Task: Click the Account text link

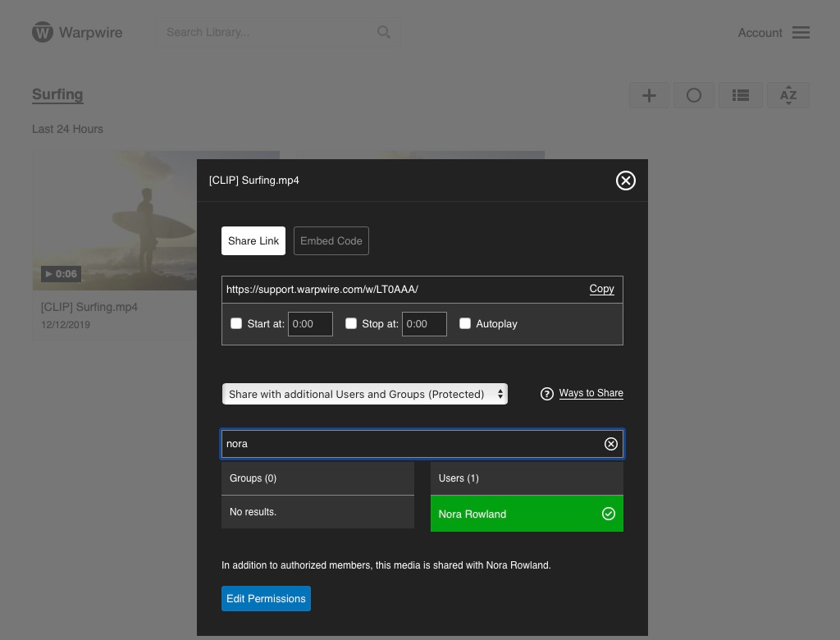Action: (x=760, y=33)
